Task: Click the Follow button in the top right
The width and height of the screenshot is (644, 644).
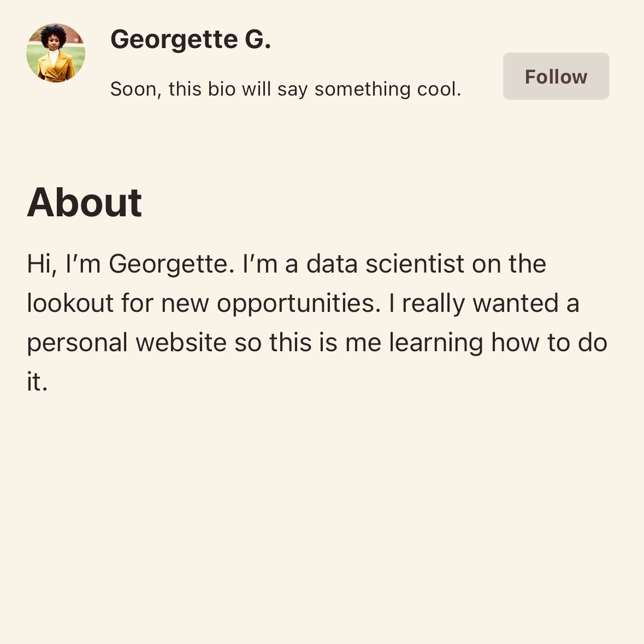Action: [x=556, y=76]
